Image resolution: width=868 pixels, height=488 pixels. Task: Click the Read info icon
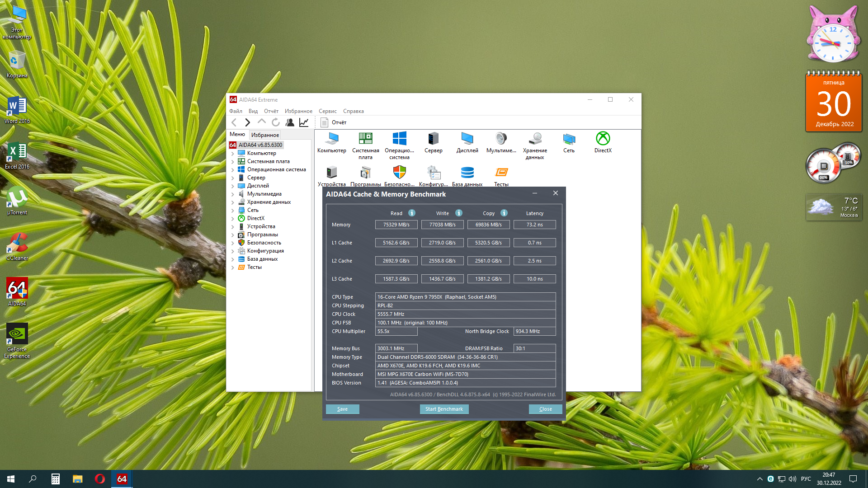(412, 213)
